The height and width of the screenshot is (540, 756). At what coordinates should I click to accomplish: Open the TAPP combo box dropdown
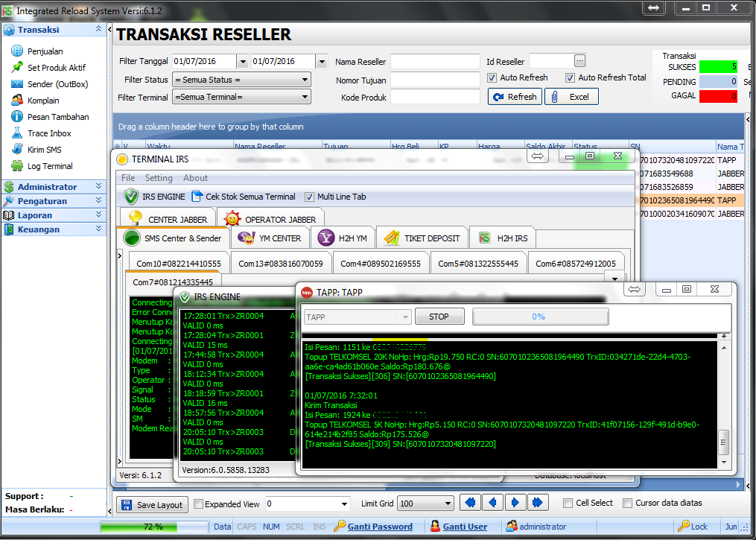click(x=405, y=317)
